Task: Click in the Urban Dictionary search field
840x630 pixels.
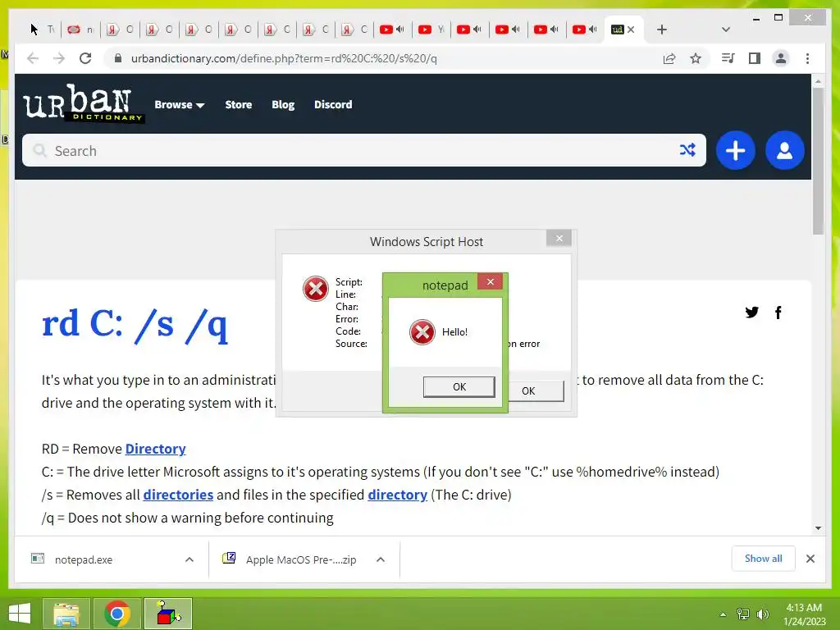Action: 364,151
